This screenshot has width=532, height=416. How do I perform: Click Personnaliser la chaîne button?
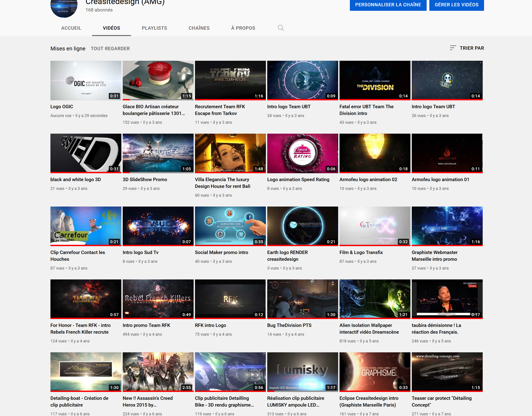tap(388, 5)
